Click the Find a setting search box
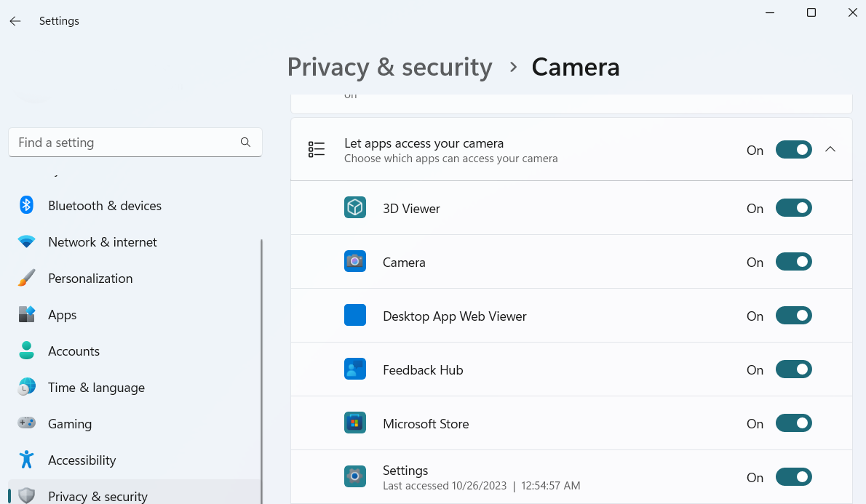 pyautogui.click(x=124, y=143)
